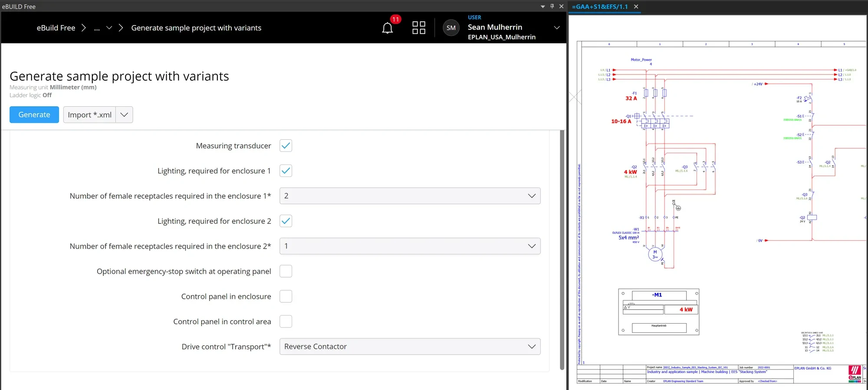Image resolution: width=868 pixels, height=390 pixels.
Task: Expand the breadcrumb ellipsis dropdown chevron
Action: [109, 28]
